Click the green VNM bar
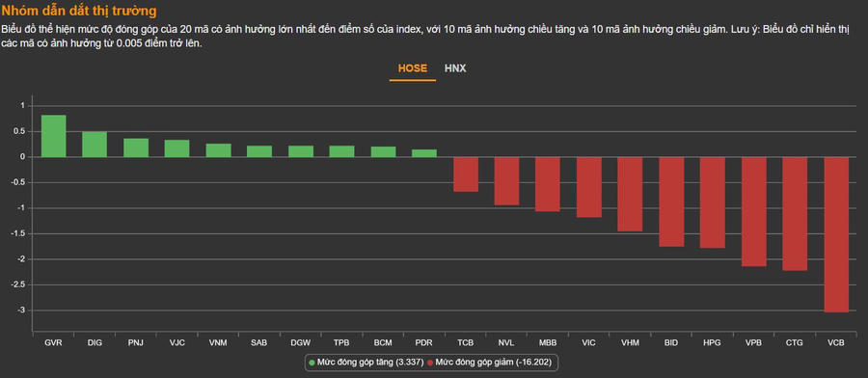Viewport: 868px width, 378px height. [x=219, y=150]
